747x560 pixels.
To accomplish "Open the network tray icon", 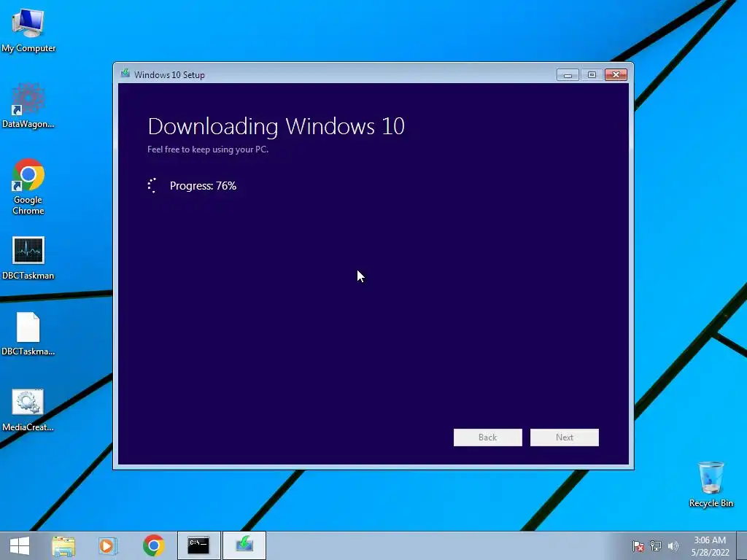I will point(656,545).
